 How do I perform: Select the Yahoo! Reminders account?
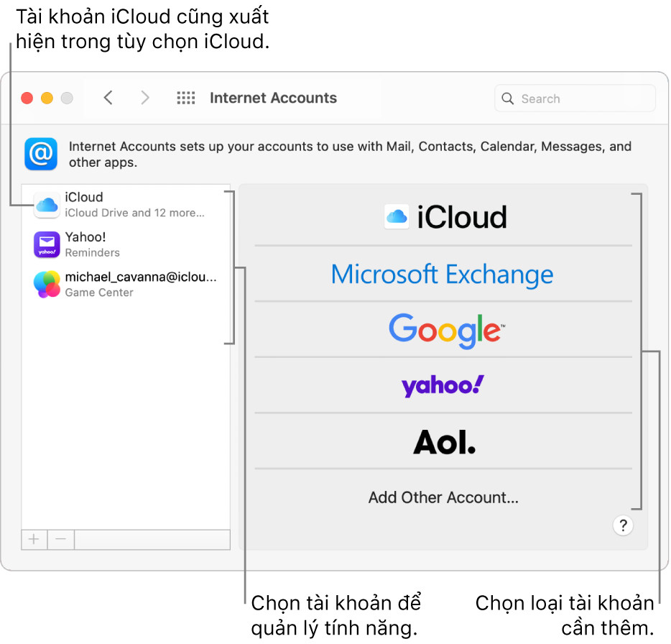tap(126, 244)
